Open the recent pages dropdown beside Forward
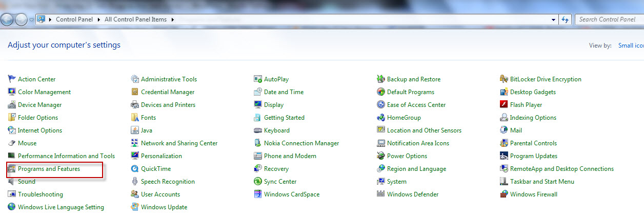 coord(31,19)
